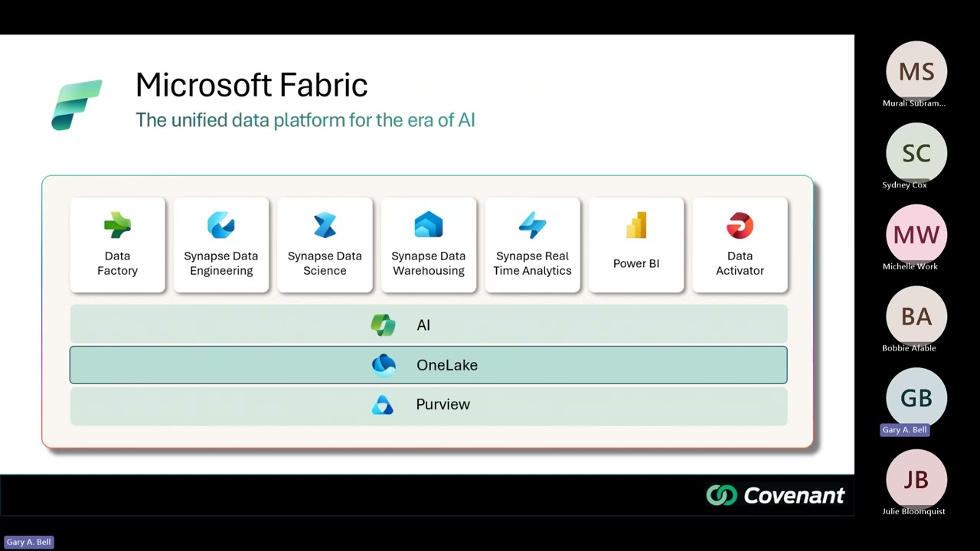This screenshot has width=980, height=551.
Task: Click the 'Microsoft Fabric' slide title
Action: pos(252,85)
